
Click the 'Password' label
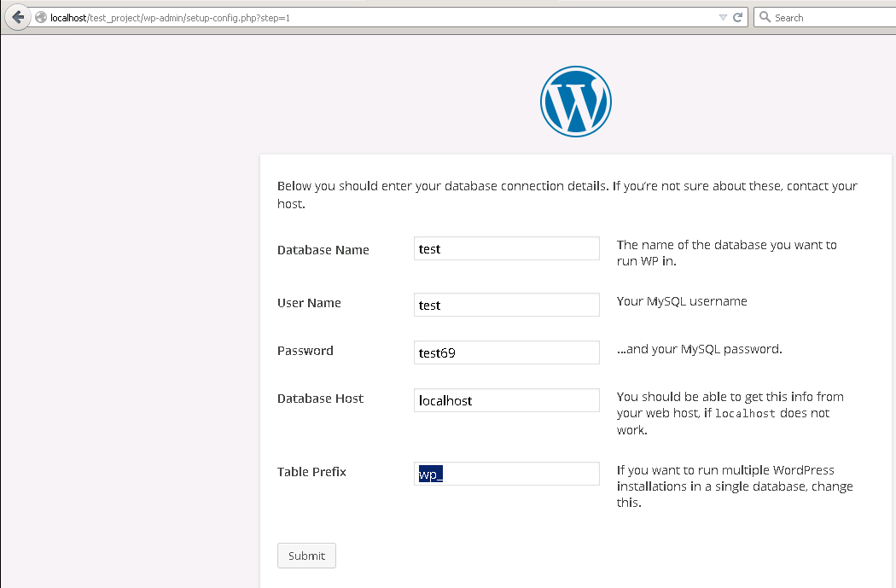coord(305,351)
